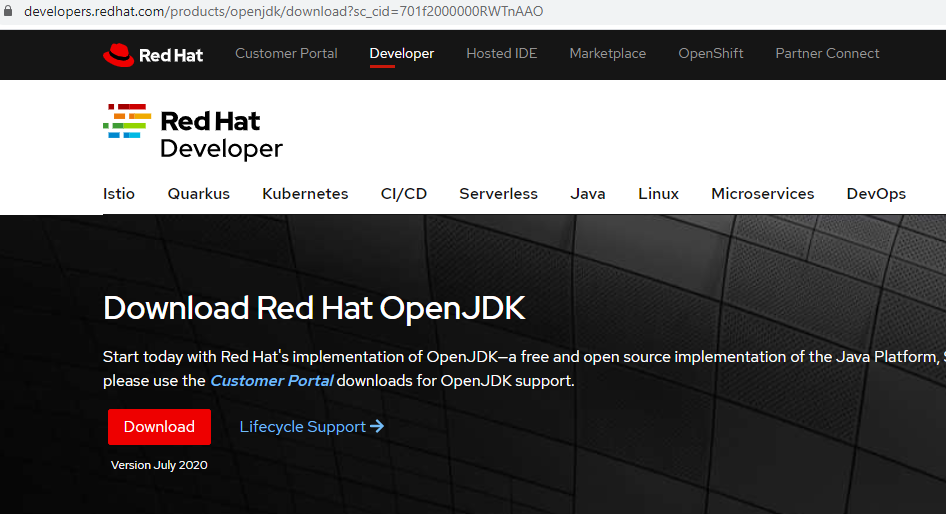Select the Developer tab in top bar

tap(401, 53)
